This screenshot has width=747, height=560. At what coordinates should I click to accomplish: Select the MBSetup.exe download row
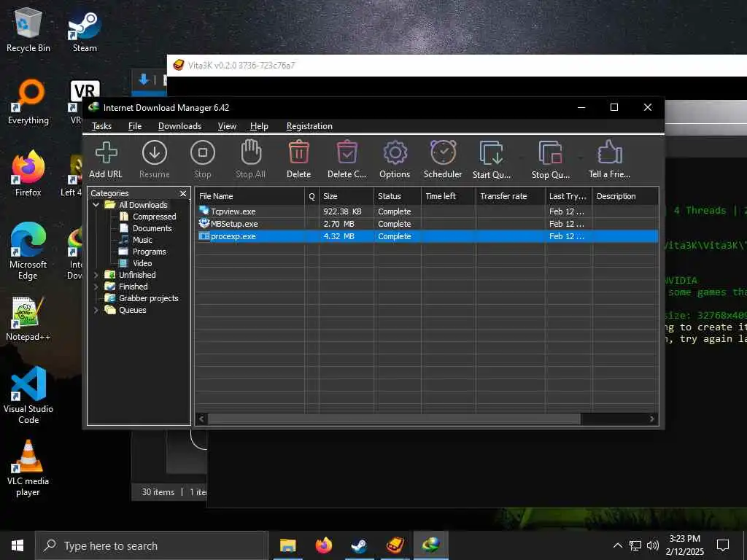tap(426, 224)
